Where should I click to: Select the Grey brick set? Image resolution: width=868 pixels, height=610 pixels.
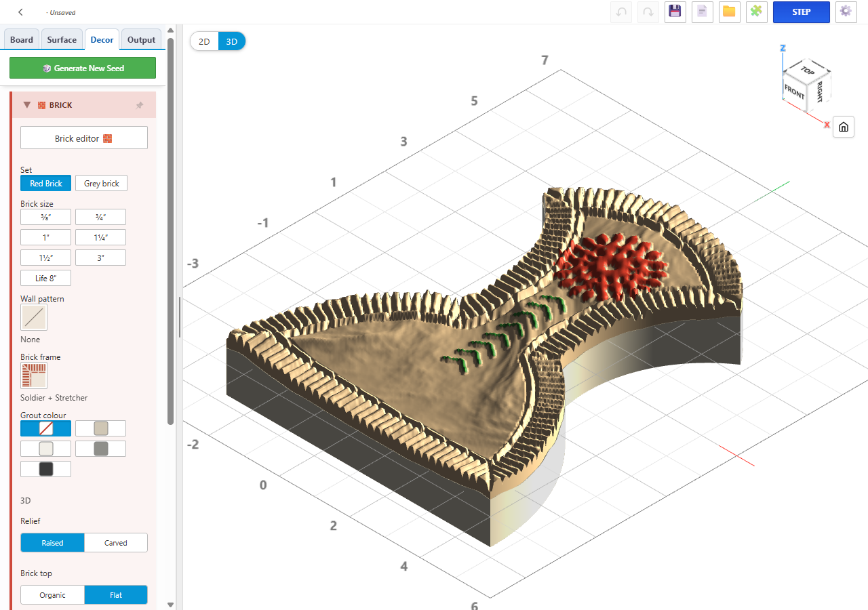[x=101, y=184]
